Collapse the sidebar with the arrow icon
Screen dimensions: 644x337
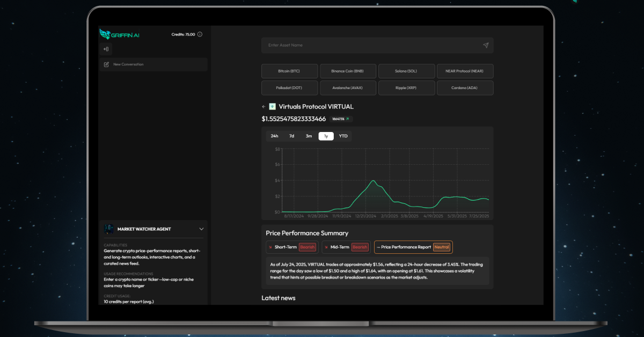point(106,49)
